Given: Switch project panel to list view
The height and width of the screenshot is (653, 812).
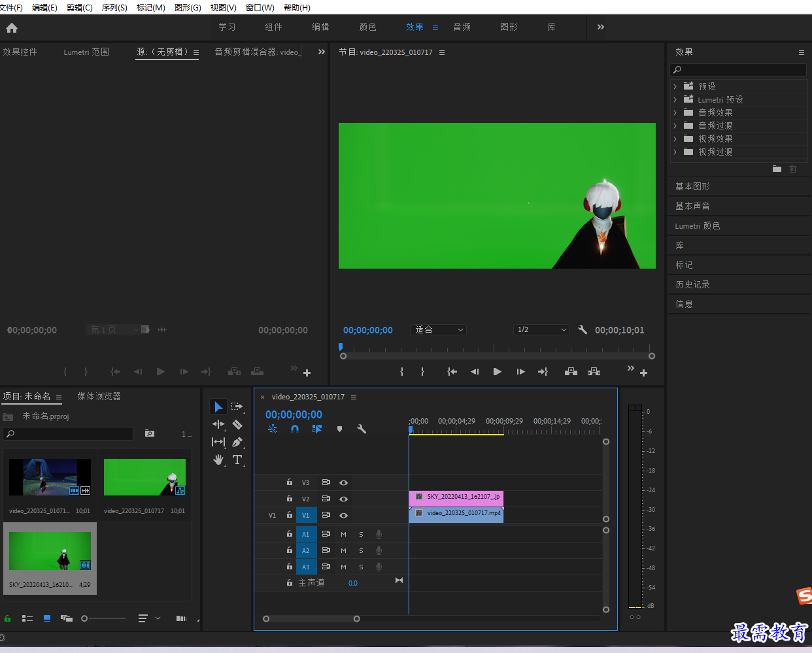Looking at the screenshot, I should point(27,618).
